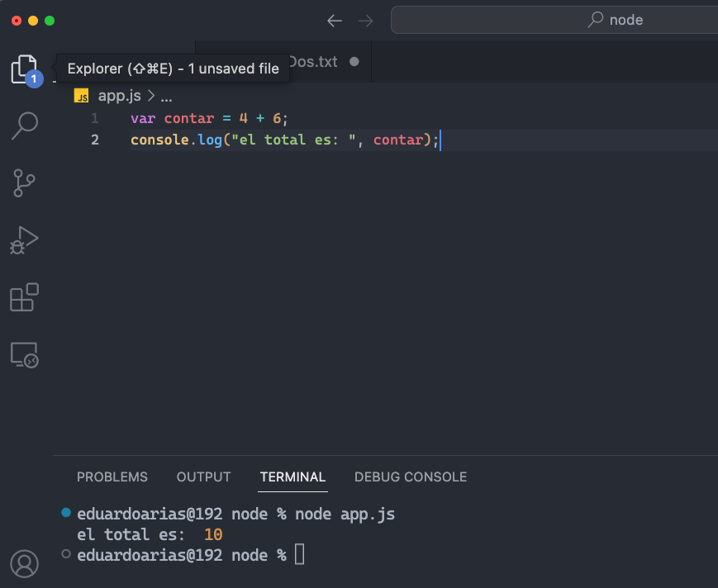718x588 pixels.
Task: Click the unsaved dot on Dos.txt tab
Action: 354,62
